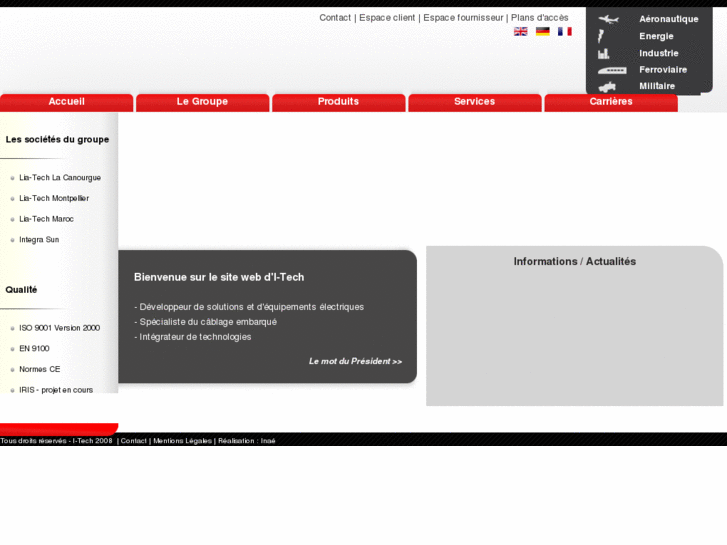Screen dimensions: 727x545
Task: Switch site language to German flag
Action: coord(542,32)
